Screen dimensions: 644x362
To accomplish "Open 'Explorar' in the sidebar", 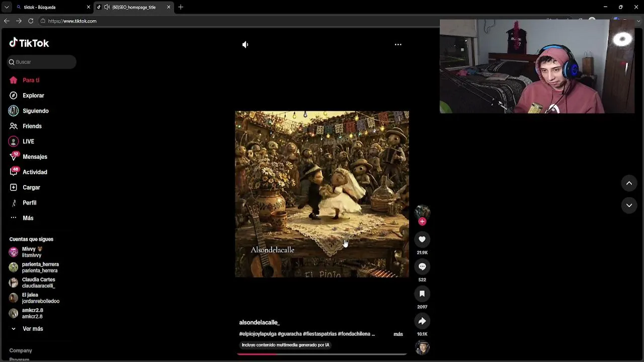I will (x=33, y=96).
